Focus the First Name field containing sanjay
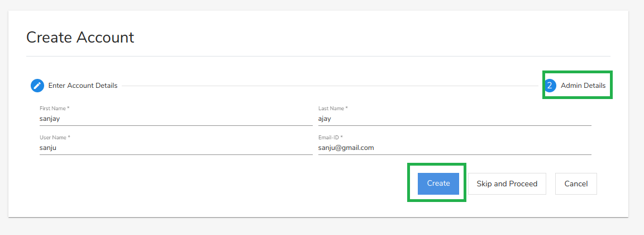 tap(175, 119)
